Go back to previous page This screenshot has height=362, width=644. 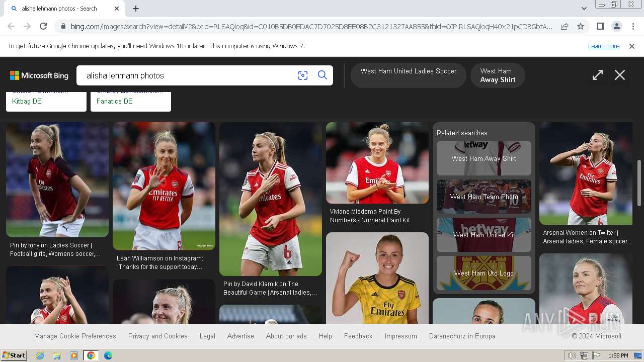click(x=11, y=26)
